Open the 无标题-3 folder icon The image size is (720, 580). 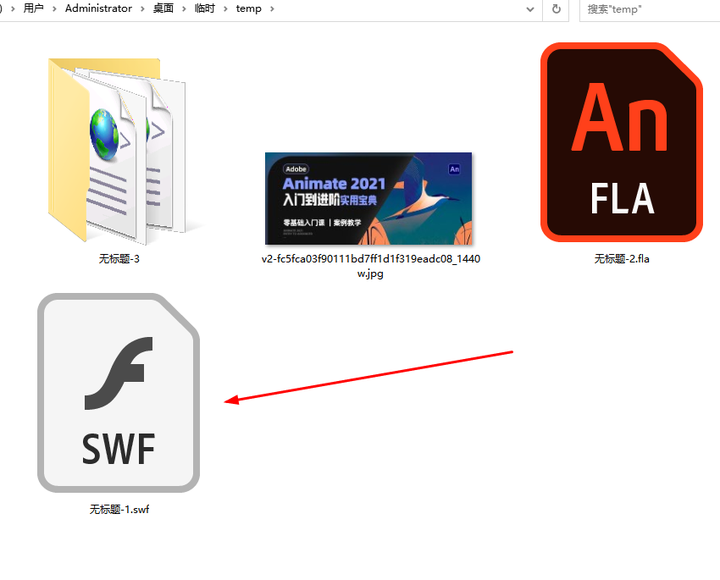(x=118, y=151)
